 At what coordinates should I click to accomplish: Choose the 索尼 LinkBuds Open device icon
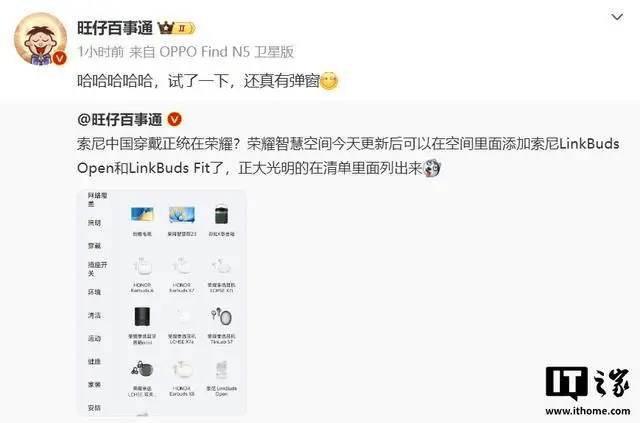click(x=221, y=371)
